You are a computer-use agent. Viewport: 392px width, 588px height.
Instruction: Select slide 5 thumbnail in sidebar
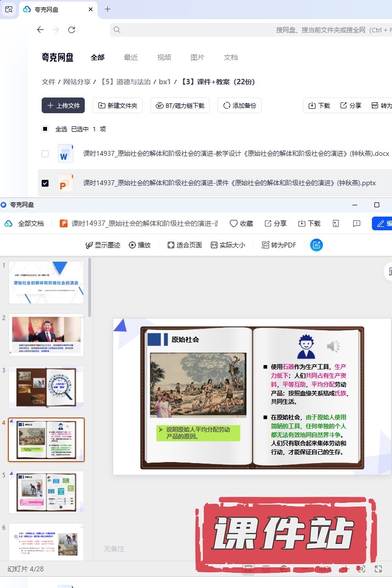click(46, 492)
